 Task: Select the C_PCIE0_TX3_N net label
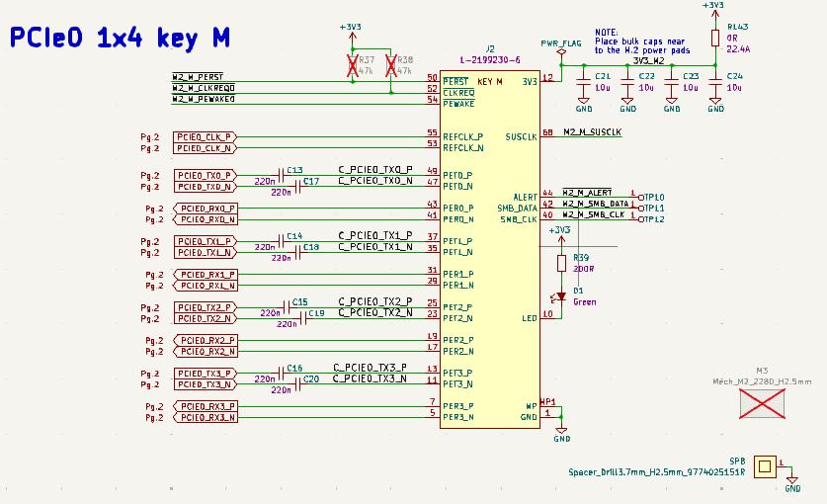tap(370, 378)
